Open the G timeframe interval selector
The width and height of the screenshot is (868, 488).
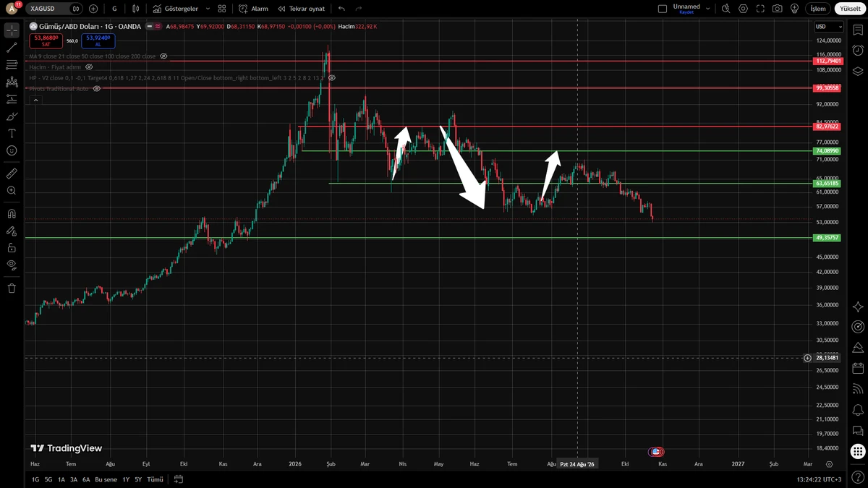[x=114, y=9]
